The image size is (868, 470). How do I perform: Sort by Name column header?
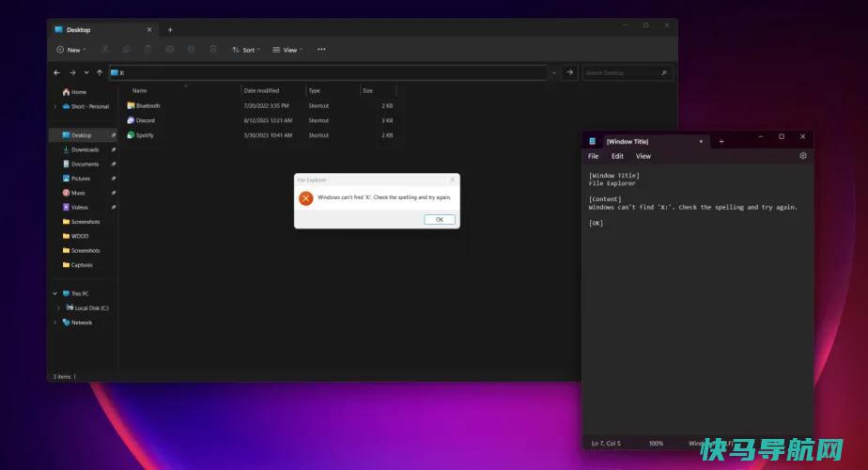[139, 90]
